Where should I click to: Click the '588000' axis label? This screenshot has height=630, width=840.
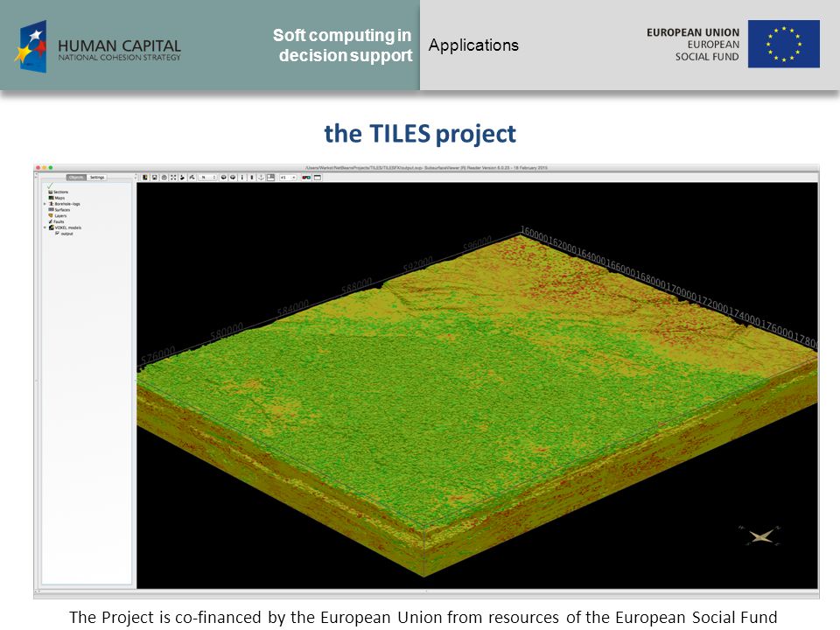(356, 286)
